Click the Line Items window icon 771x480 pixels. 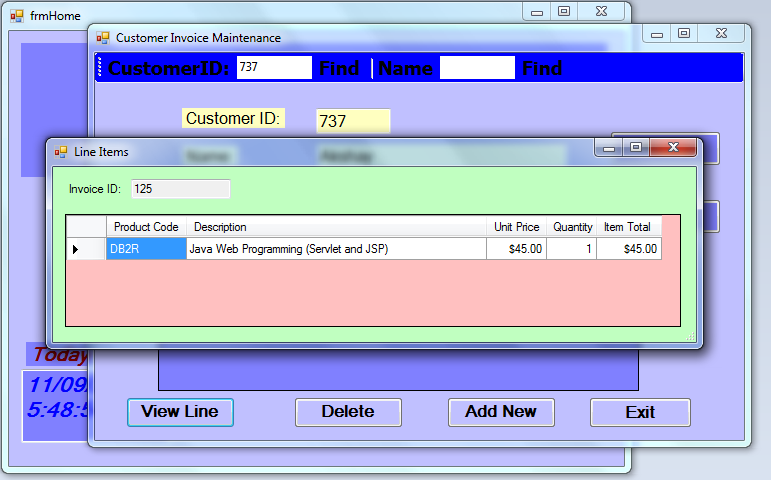click(61, 152)
